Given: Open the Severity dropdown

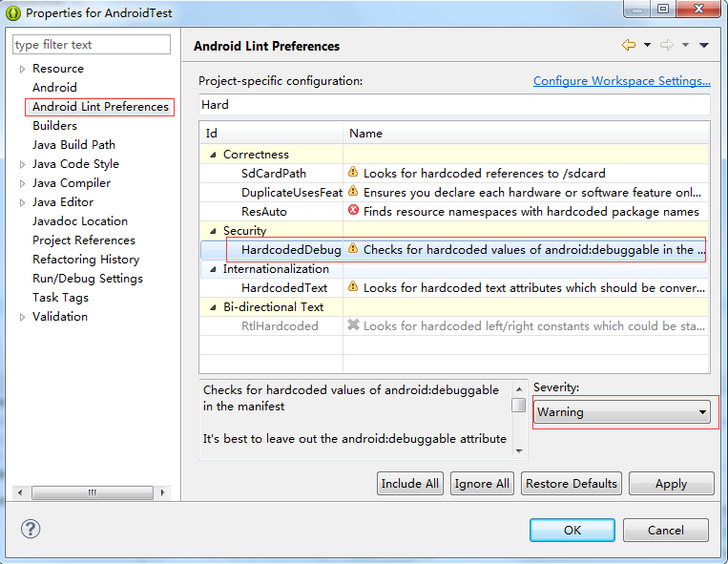Looking at the screenshot, I should (622, 412).
